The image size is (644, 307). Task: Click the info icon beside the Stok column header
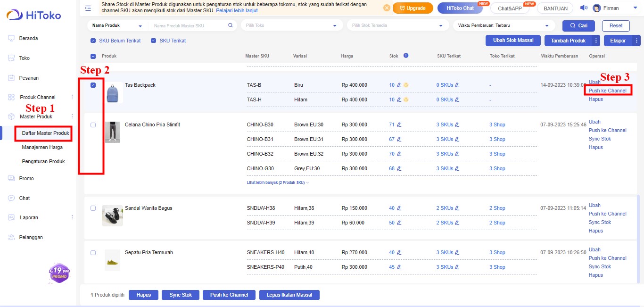(406, 56)
